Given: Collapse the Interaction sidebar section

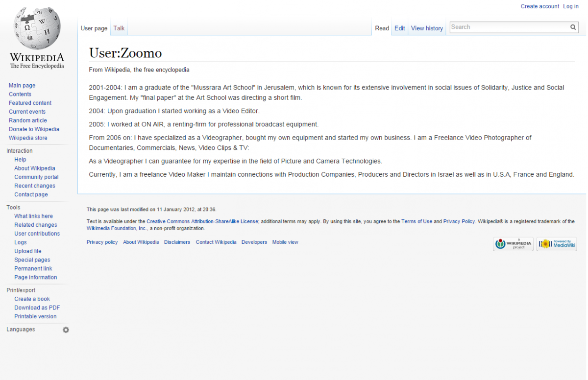Looking at the screenshot, I should pos(20,151).
